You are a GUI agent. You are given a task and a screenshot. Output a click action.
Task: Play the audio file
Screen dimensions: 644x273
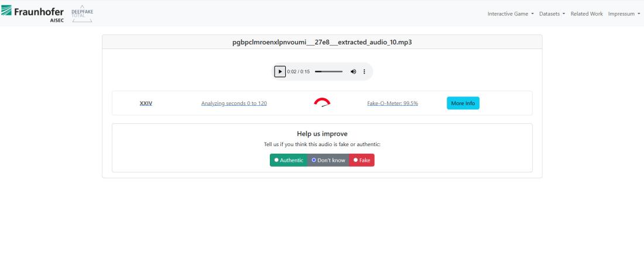click(280, 71)
